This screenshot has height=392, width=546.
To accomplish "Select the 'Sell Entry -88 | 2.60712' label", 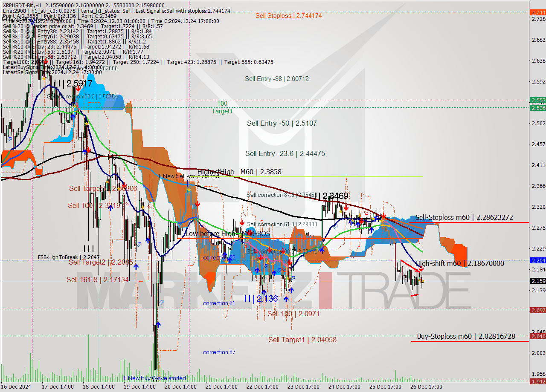I will click(277, 79).
